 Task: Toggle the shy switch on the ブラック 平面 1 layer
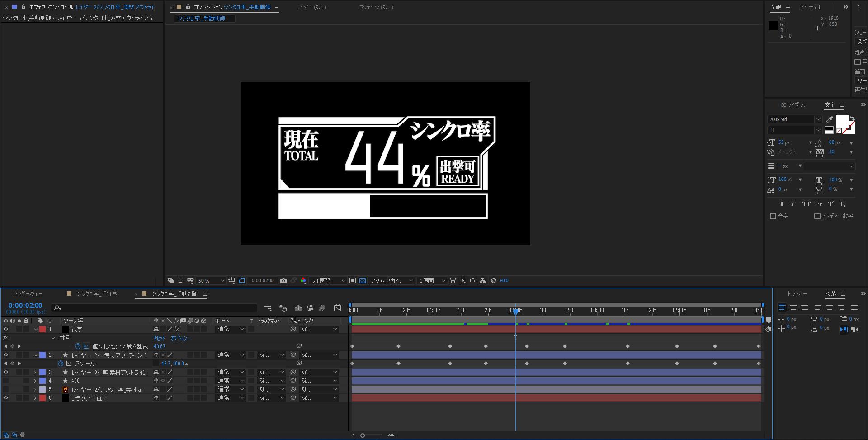click(156, 398)
